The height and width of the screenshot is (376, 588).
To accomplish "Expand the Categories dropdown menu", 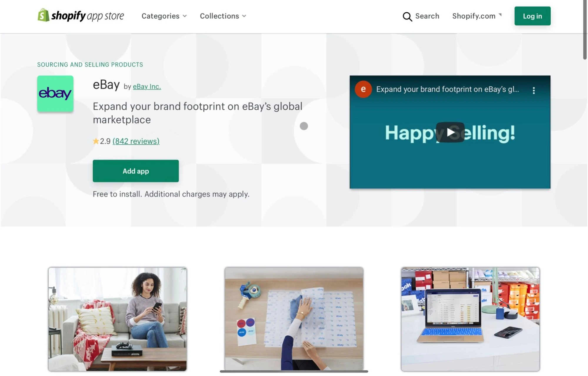I will pos(164,16).
